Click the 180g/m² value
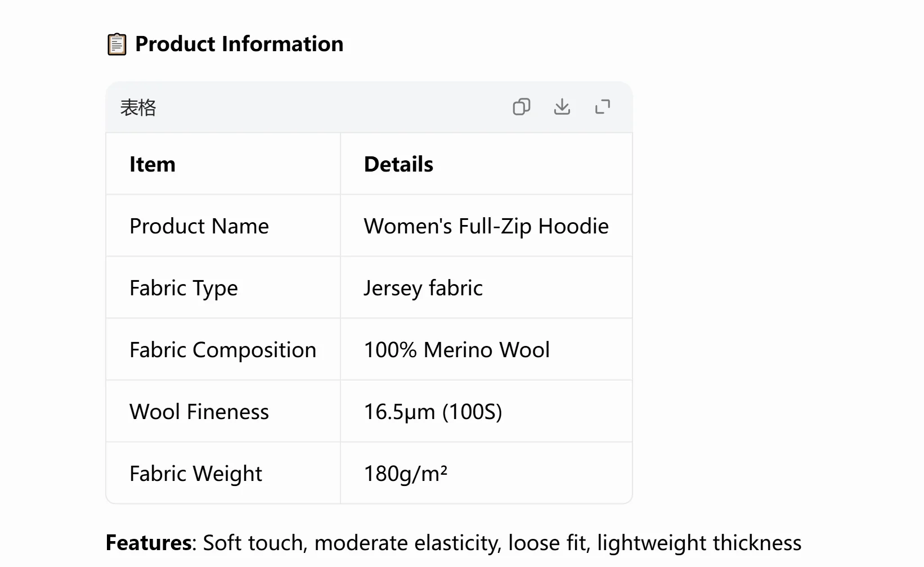 pos(406,474)
